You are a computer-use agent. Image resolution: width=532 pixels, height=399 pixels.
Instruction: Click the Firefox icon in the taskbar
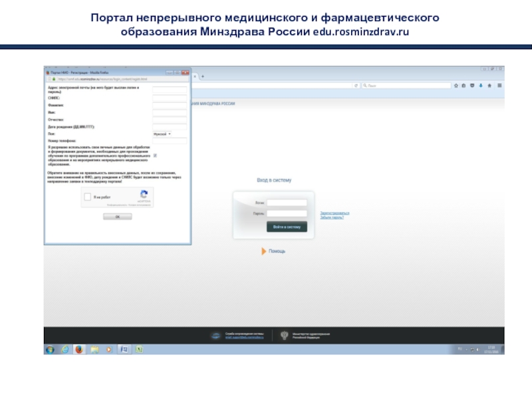click(79, 349)
